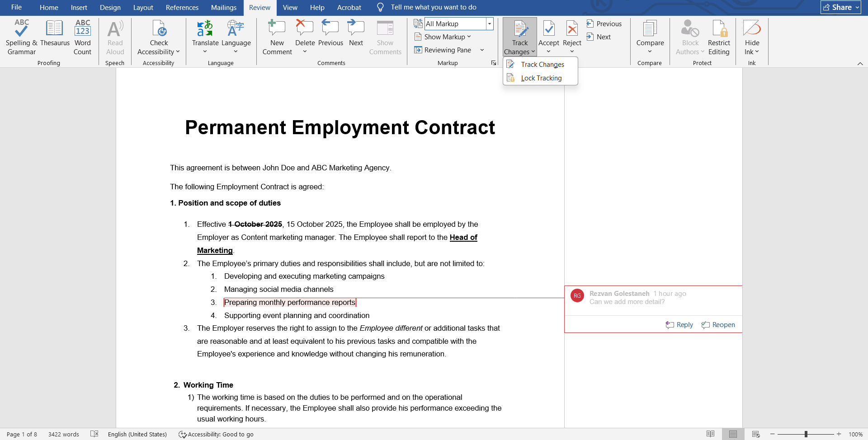Open the Translate tool
Image resolution: width=868 pixels, height=440 pixels.
tap(205, 37)
